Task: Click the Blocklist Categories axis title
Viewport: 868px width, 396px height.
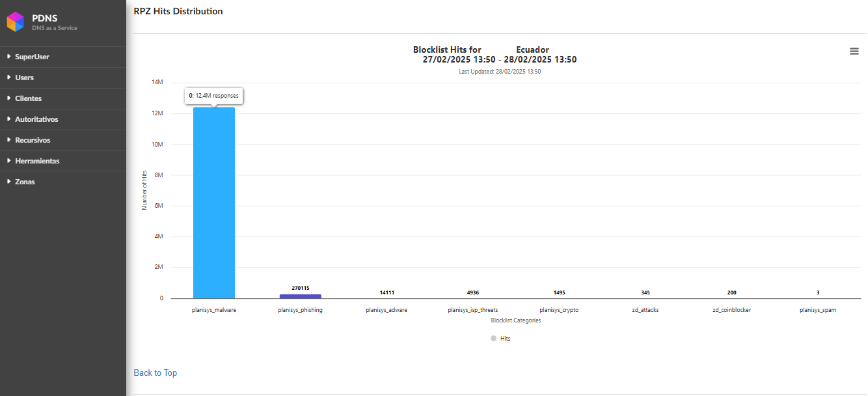Action: [x=516, y=320]
